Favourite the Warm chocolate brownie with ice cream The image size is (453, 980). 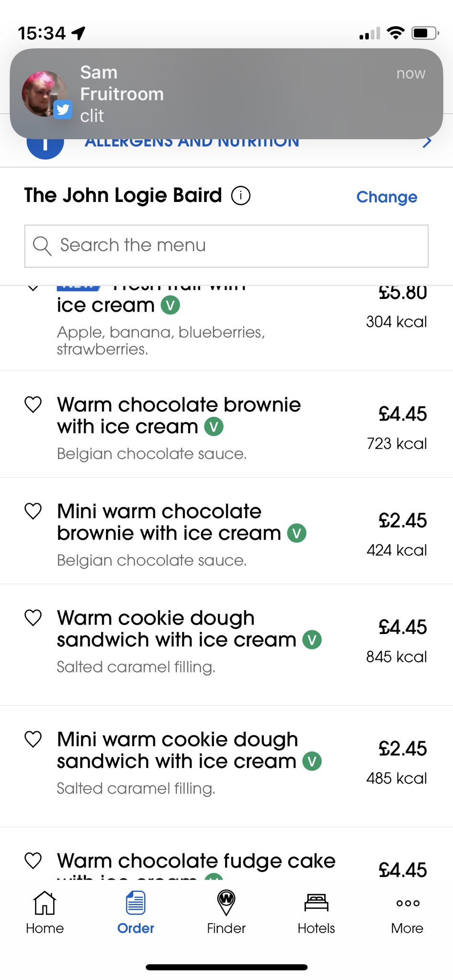tap(33, 405)
